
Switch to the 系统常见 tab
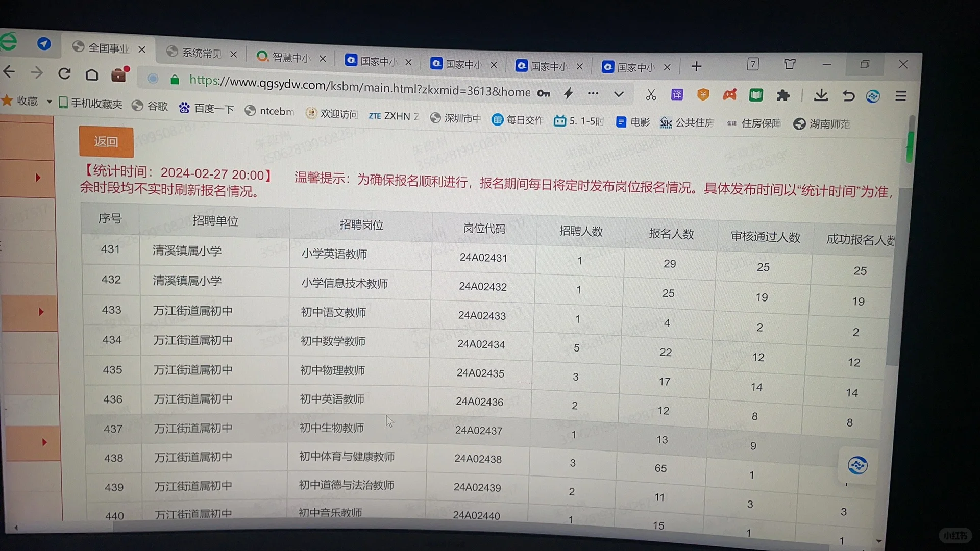click(x=201, y=53)
